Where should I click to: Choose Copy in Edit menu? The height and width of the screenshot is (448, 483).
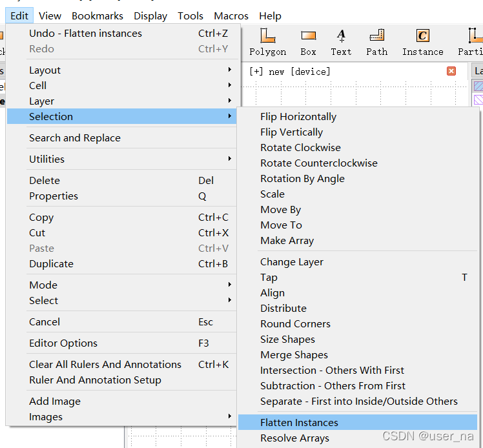[x=121, y=217]
